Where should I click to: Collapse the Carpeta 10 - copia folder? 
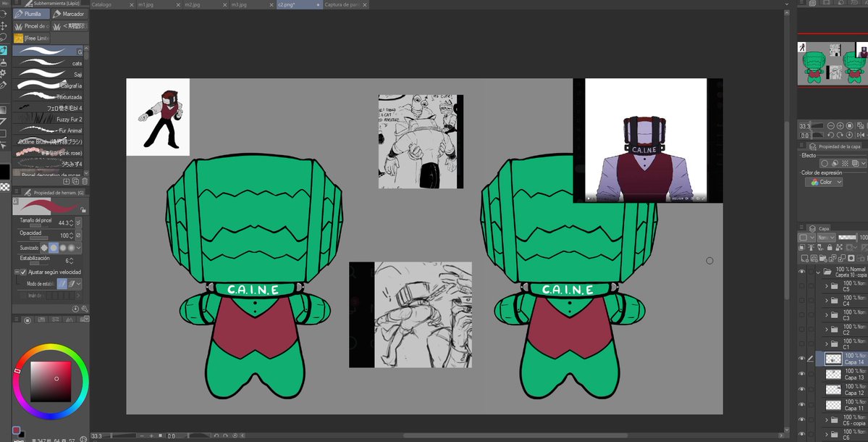tap(818, 272)
